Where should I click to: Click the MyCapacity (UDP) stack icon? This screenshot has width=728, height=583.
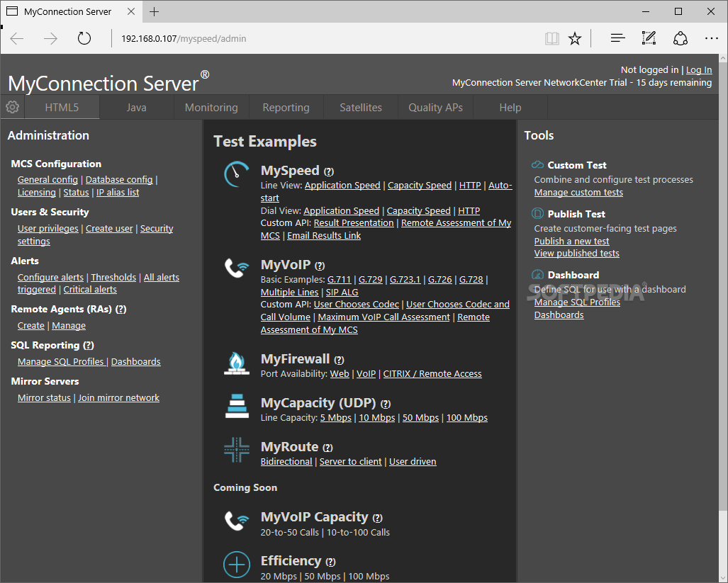pos(237,406)
